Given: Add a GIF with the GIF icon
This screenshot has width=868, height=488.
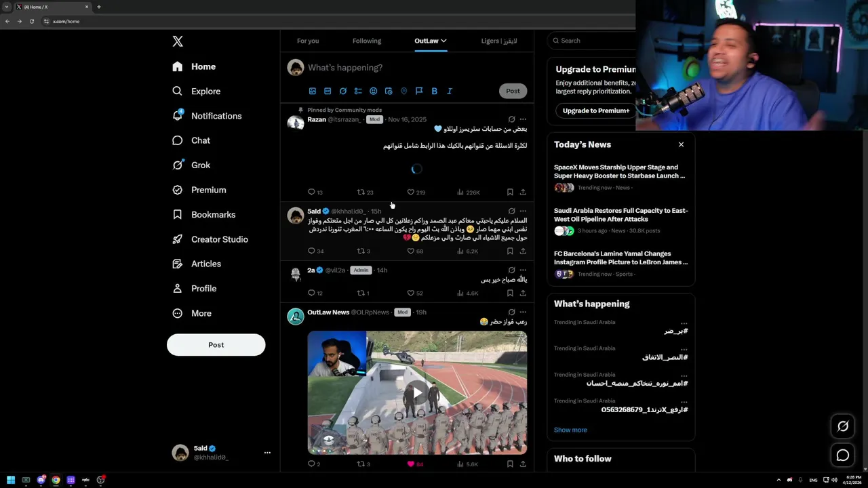Looking at the screenshot, I should tap(328, 91).
